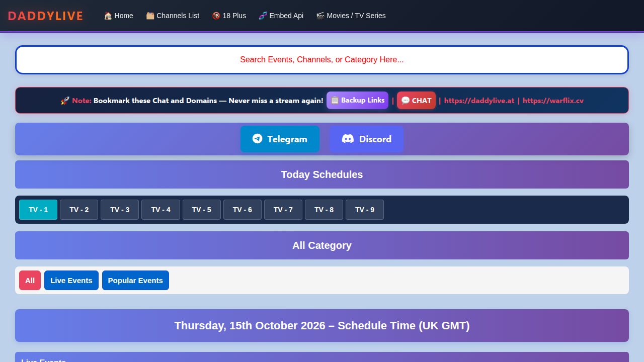Filter by Live Events category

(x=71, y=281)
